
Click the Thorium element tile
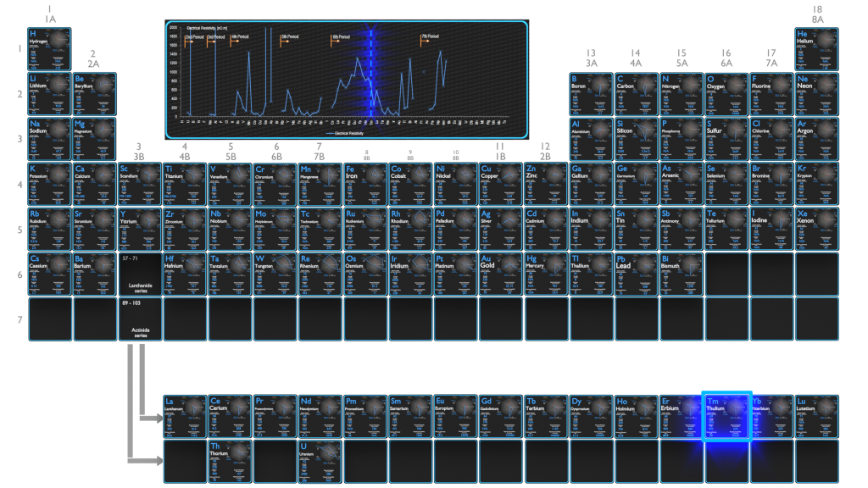[x=231, y=460]
